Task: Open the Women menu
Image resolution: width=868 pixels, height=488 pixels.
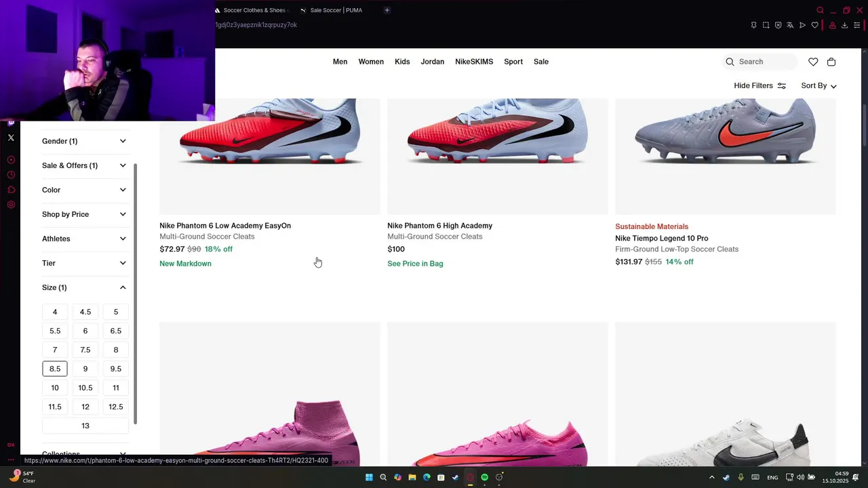Action: [371, 62]
